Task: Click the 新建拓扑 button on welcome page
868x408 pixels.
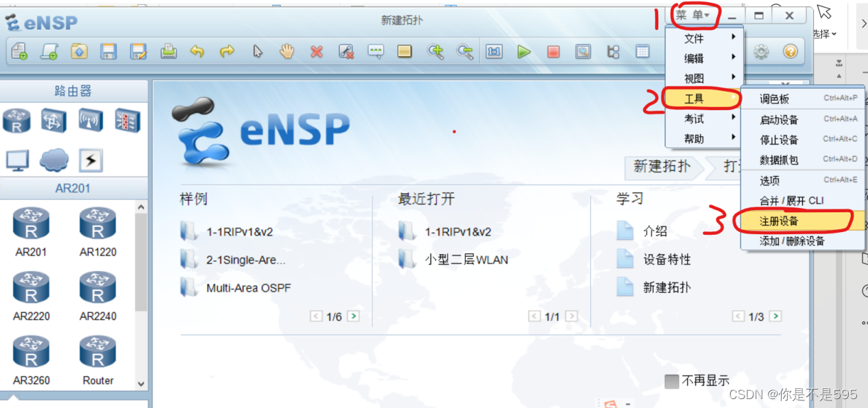Action: (661, 166)
